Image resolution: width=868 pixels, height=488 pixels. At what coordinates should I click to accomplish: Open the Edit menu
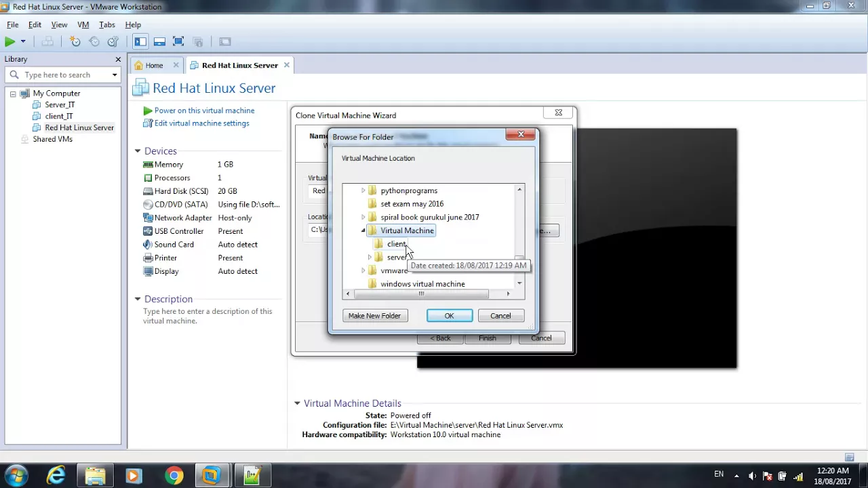point(35,24)
